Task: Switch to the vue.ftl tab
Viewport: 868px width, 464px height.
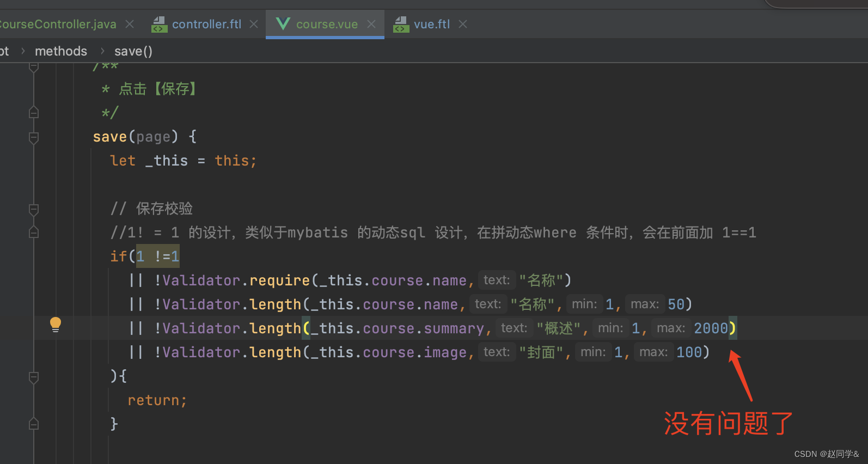Action: tap(432, 24)
